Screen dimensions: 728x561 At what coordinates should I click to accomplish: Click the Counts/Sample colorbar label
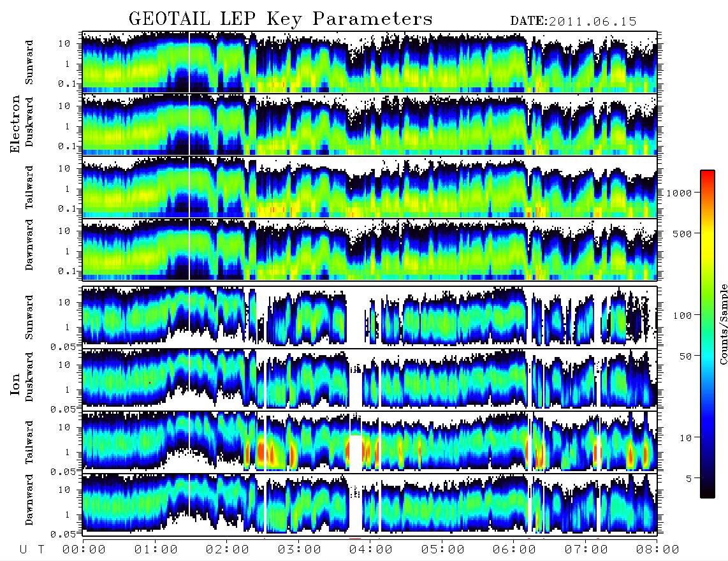(723, 324)
